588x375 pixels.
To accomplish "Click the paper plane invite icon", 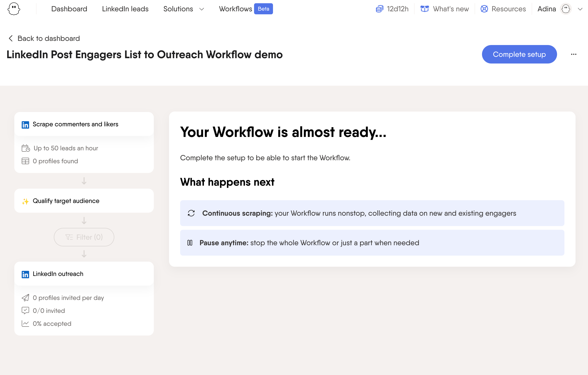I will click(x=25, y=298).
